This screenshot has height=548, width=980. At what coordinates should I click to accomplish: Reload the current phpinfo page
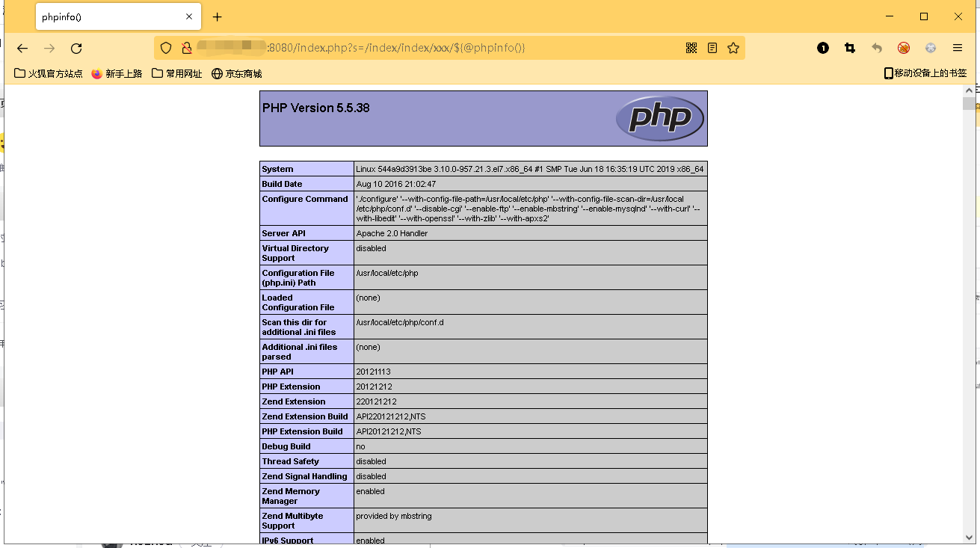point(76,48)
